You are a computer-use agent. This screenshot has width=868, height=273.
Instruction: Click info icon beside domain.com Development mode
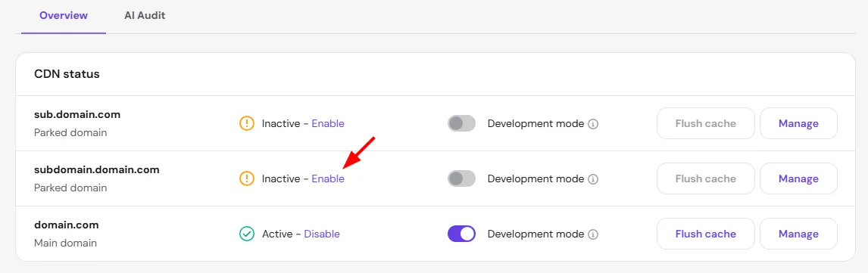(593, 234)
